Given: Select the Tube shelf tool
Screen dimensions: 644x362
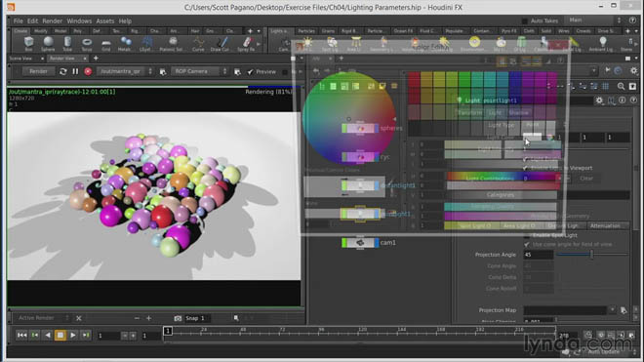Looking at the screenshot, I should click(x=67, y=44).
